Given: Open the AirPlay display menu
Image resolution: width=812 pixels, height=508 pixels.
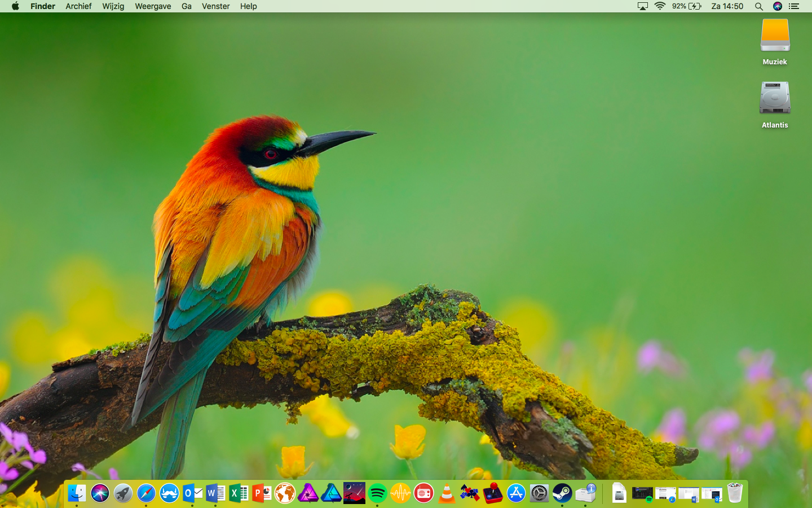Looking at the screenshot, I should coord(642,6).
